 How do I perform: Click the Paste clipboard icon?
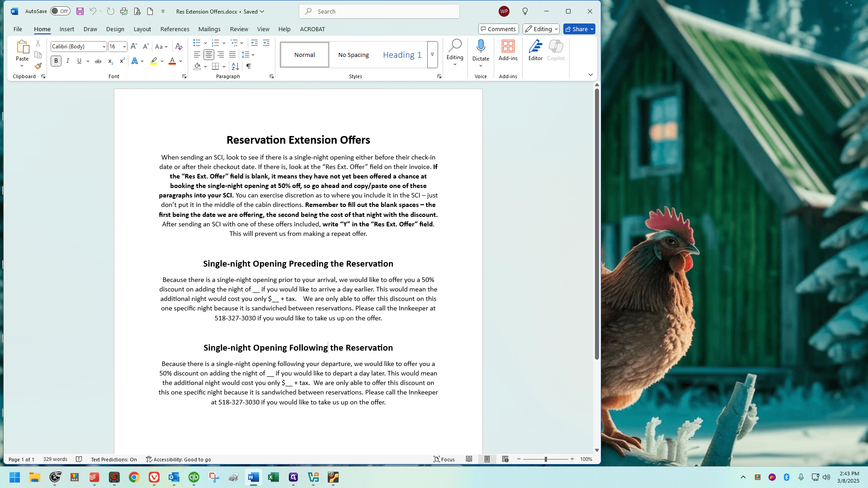tap(22, 47)
